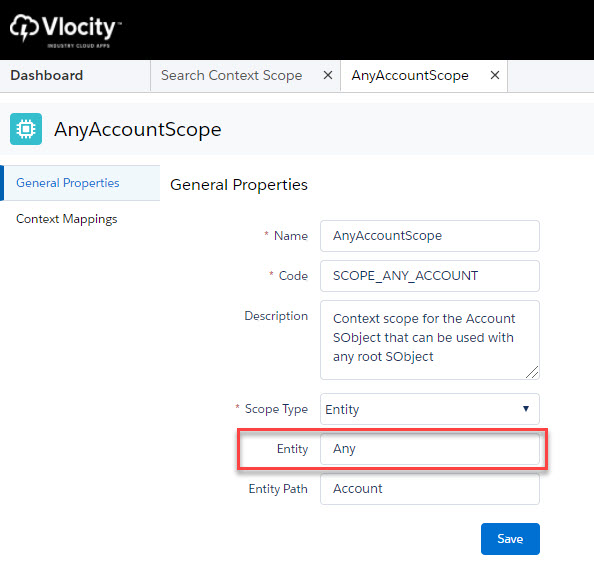Click into the Name input field
The width and height of the screenshot is (594, 578).
[x=430, y=236]
